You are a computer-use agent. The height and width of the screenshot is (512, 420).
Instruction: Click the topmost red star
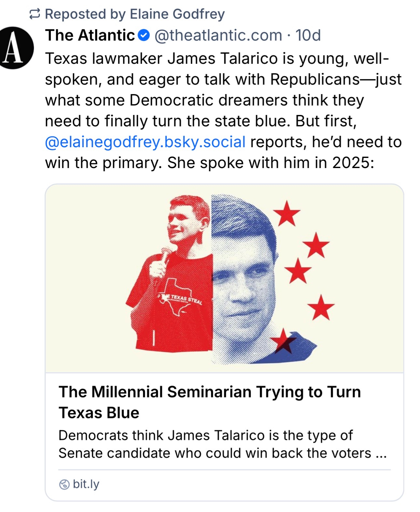click(287, 213)
